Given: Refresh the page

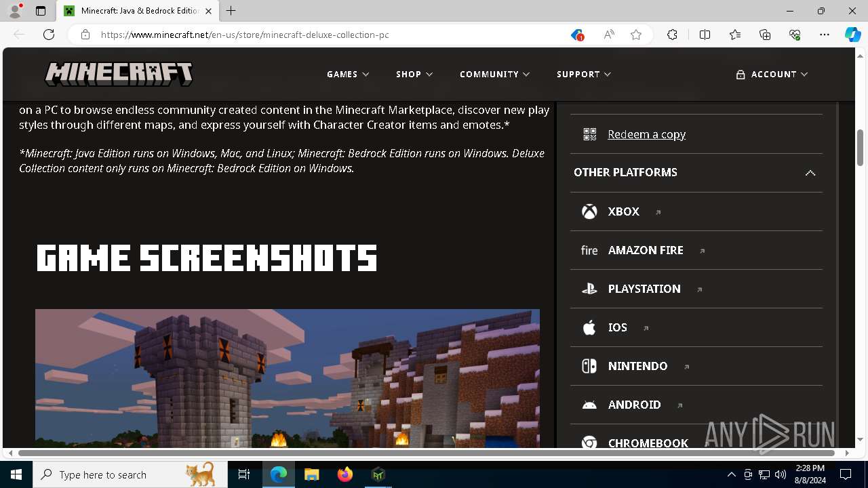Looking at the screenshot, I should click(x=49, y=35).
